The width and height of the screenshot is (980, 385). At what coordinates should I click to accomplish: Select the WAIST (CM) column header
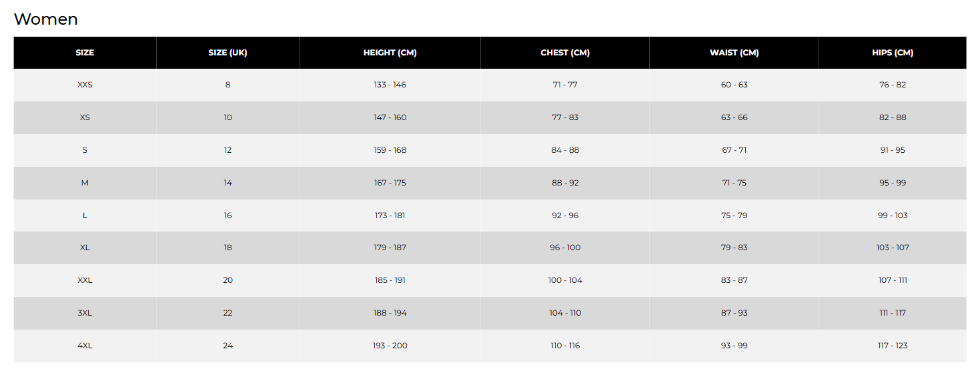point(734,53)
